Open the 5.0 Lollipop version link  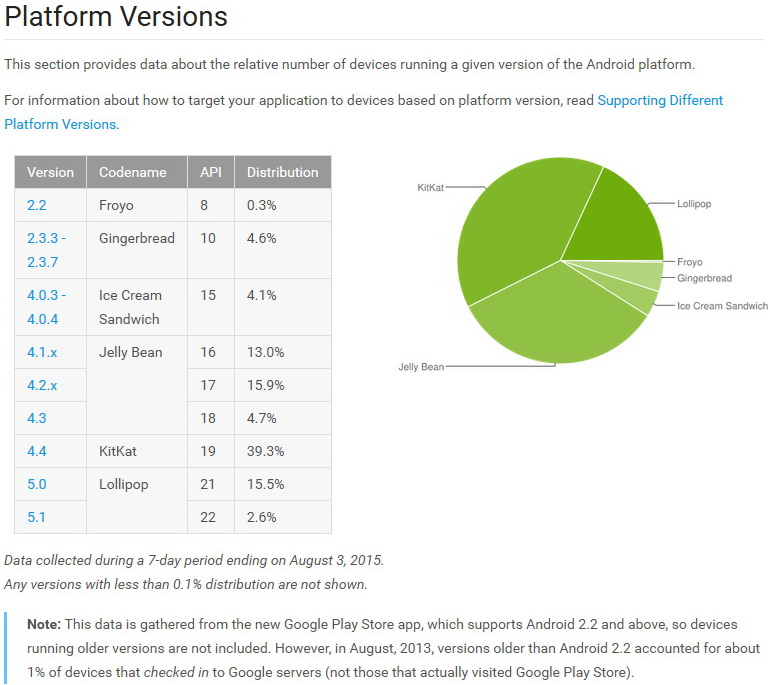37,484
